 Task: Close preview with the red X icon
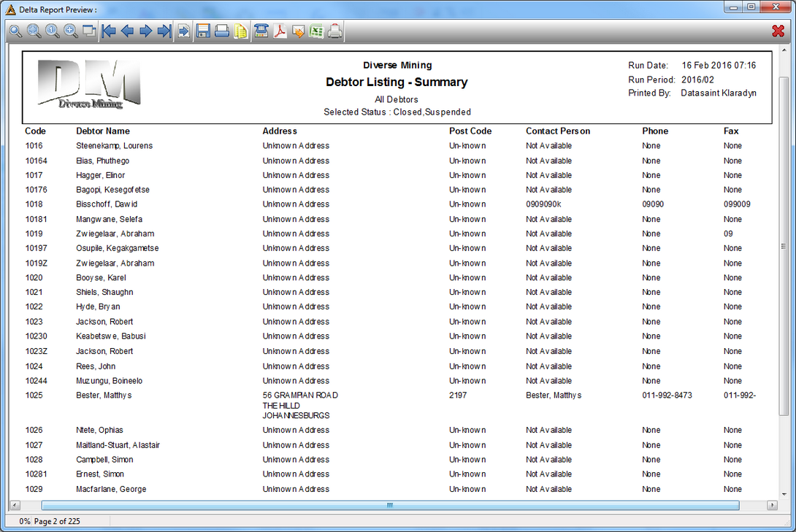point(778,31)
